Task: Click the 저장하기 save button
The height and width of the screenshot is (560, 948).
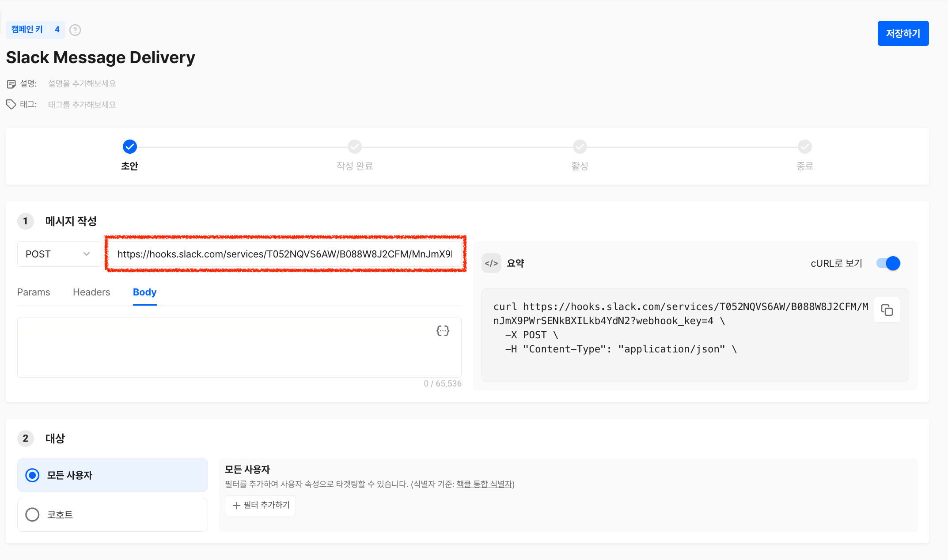Action: (903, 33)
